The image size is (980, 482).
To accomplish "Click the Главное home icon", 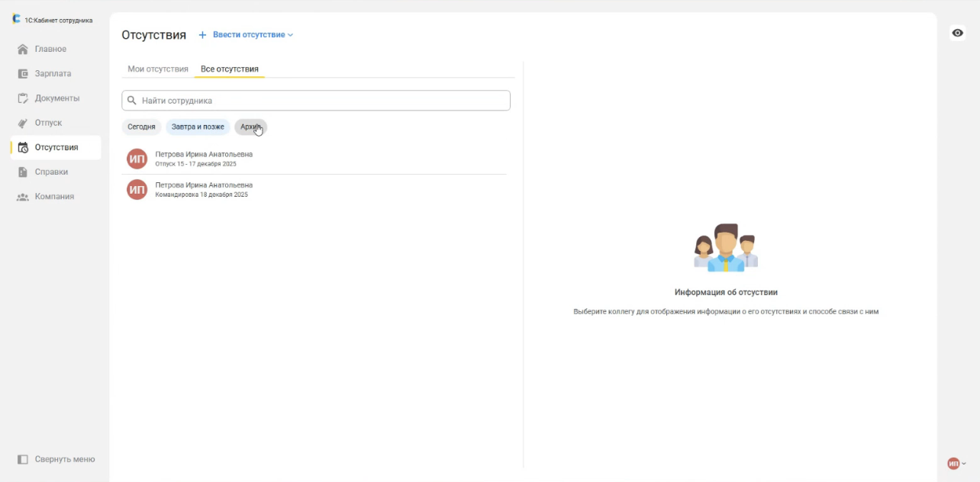I will (x=23, y=50).
